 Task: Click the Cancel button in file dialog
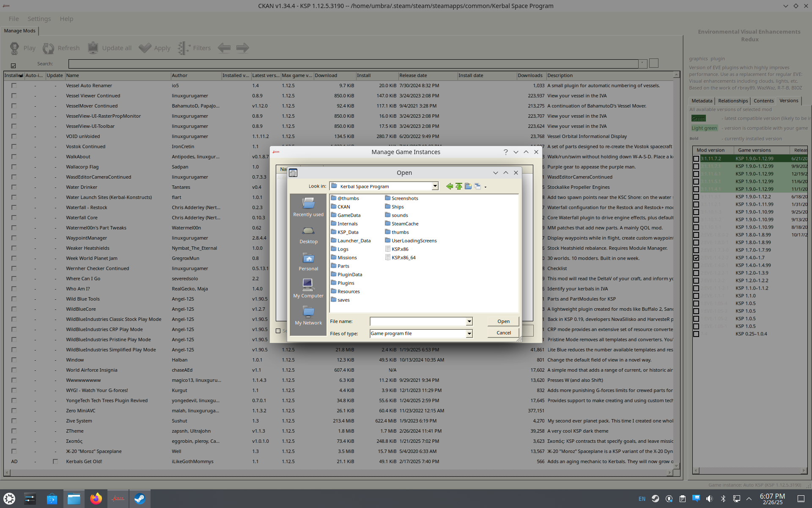pos(503,333)
